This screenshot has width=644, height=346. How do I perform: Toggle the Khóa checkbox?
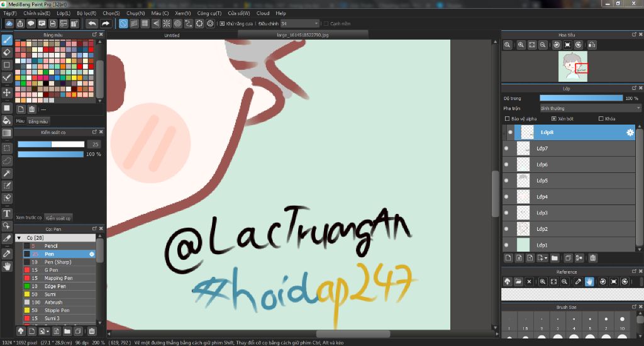[601, 119]
